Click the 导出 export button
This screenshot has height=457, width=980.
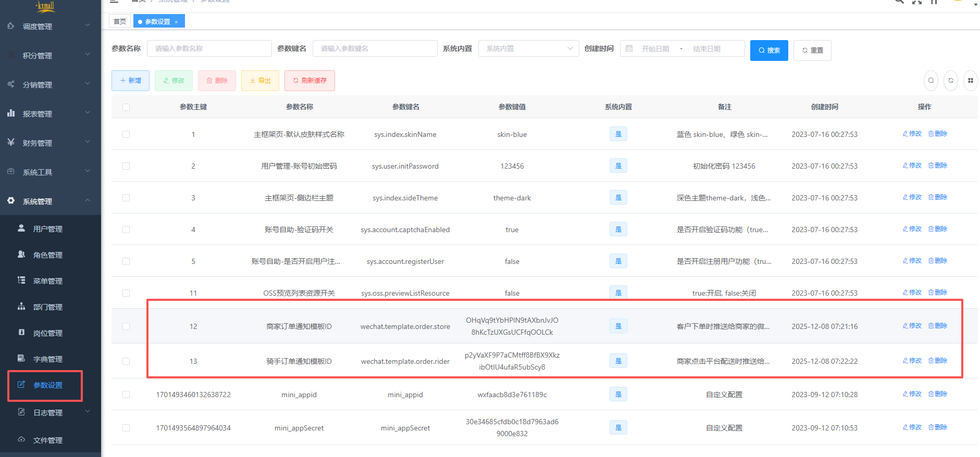[260, 81]
